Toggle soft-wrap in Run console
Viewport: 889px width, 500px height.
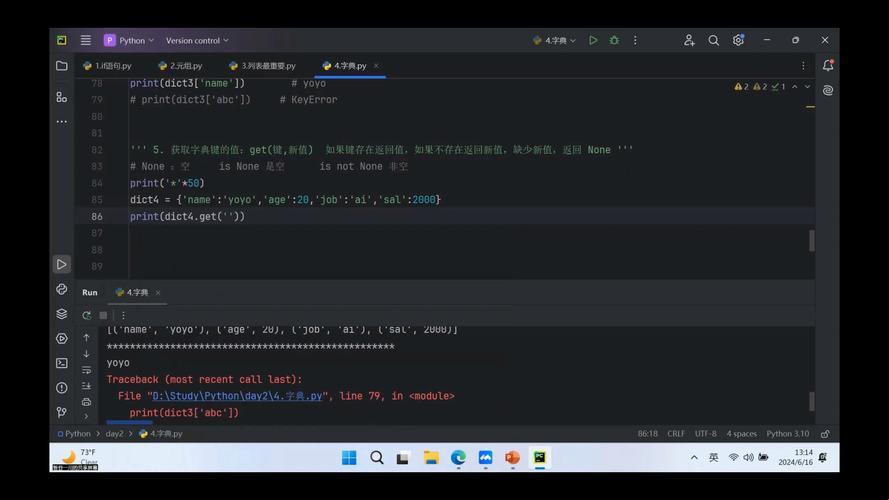(x=86, y=370)
